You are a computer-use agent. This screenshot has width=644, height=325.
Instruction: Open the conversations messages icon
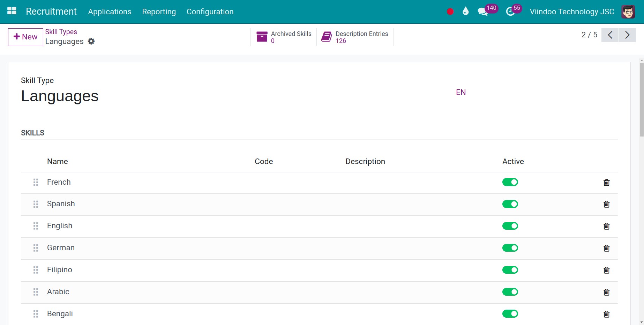482,12
